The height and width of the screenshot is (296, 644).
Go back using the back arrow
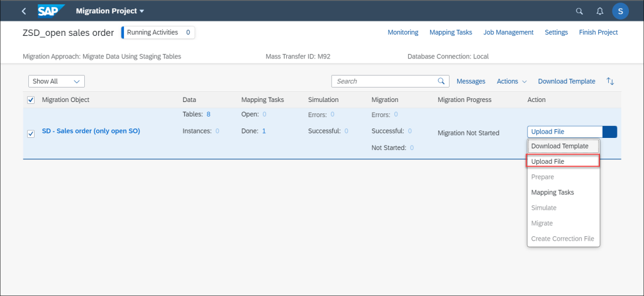click(24, 11)
